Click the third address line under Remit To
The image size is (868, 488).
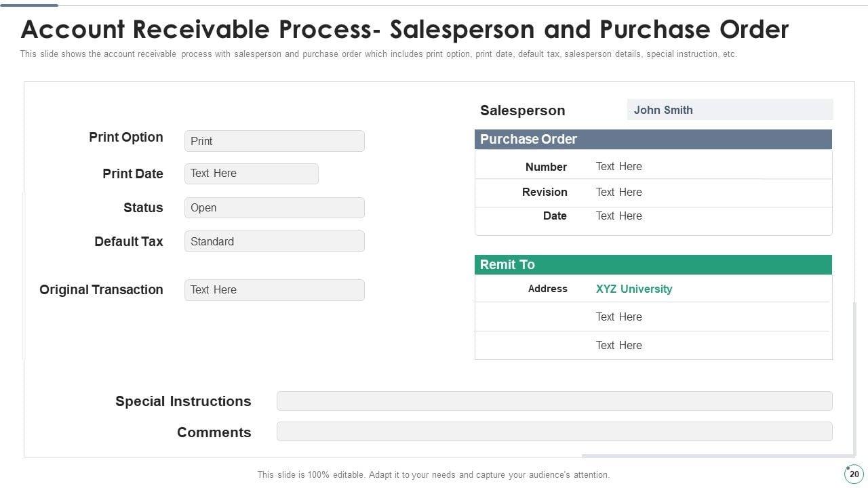point(618,346)
